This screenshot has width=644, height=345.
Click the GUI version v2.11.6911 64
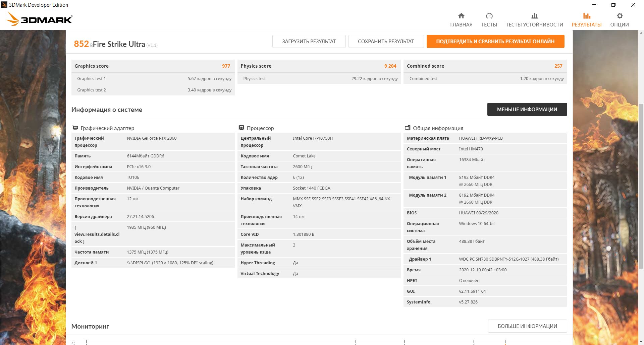point(472,291)
